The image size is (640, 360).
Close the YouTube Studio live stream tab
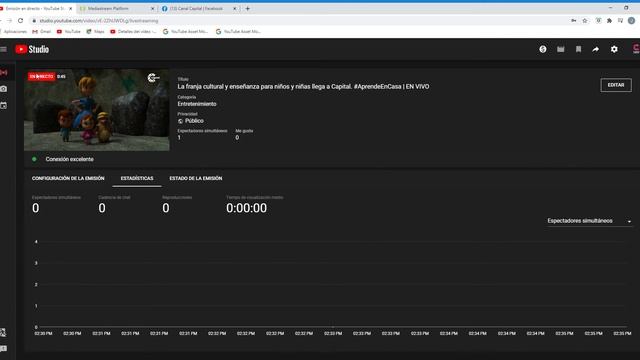(70, 9)
